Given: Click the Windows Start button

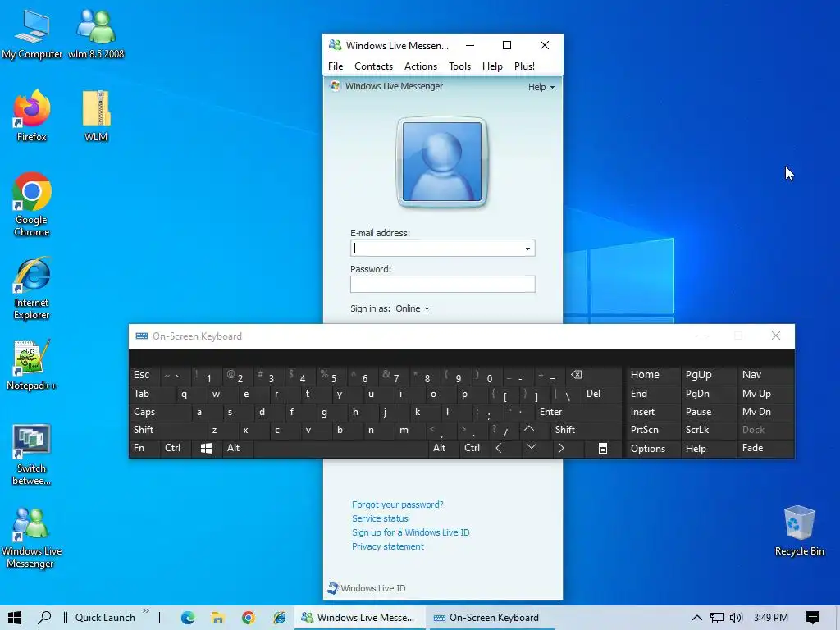Looking at the screenshot, I should tap(15, 618).
